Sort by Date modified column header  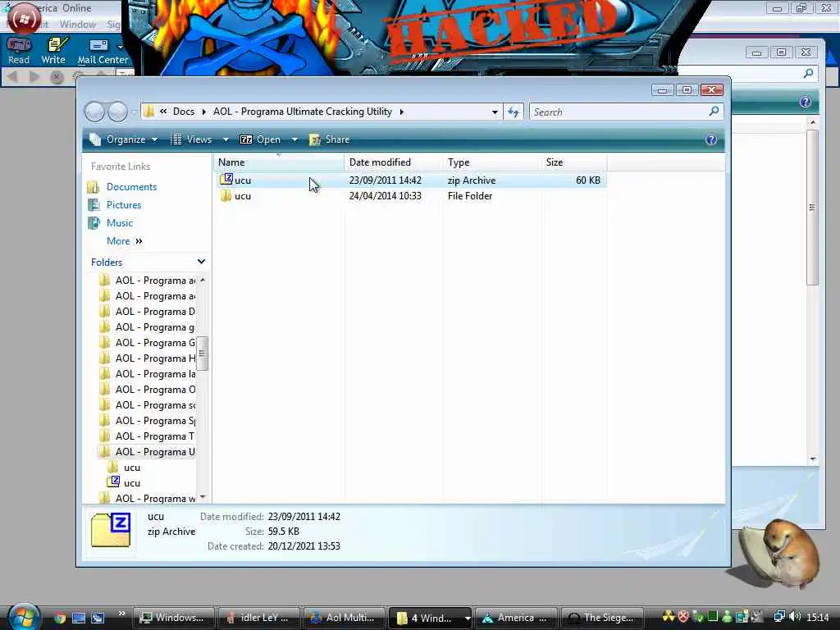[x=393, y=162]
